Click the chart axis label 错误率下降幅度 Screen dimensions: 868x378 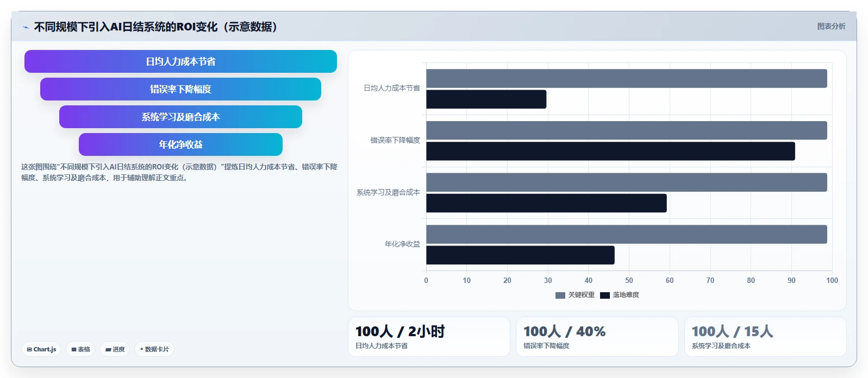click(x=395, y=140)
